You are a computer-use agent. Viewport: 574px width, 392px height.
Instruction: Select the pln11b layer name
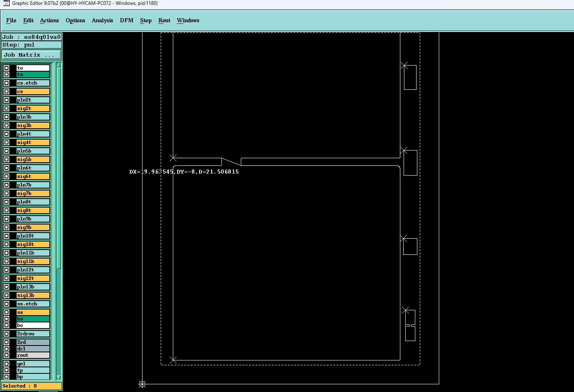[33, 253]
